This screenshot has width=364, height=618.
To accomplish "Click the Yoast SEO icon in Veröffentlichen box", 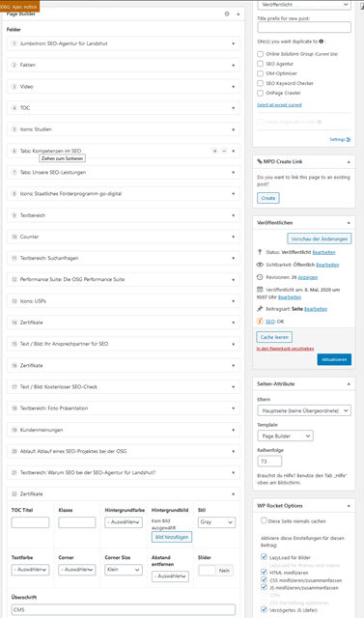I will tap(260, 322).
